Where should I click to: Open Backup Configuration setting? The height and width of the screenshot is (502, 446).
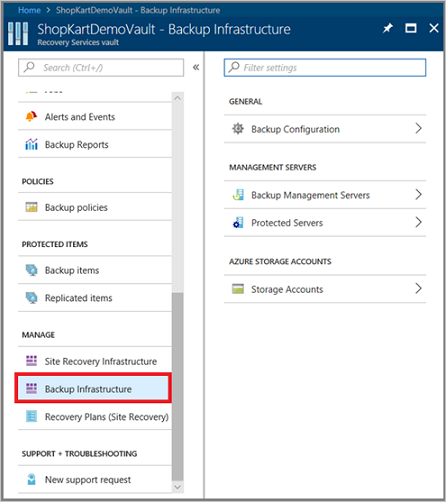(325, 129)
